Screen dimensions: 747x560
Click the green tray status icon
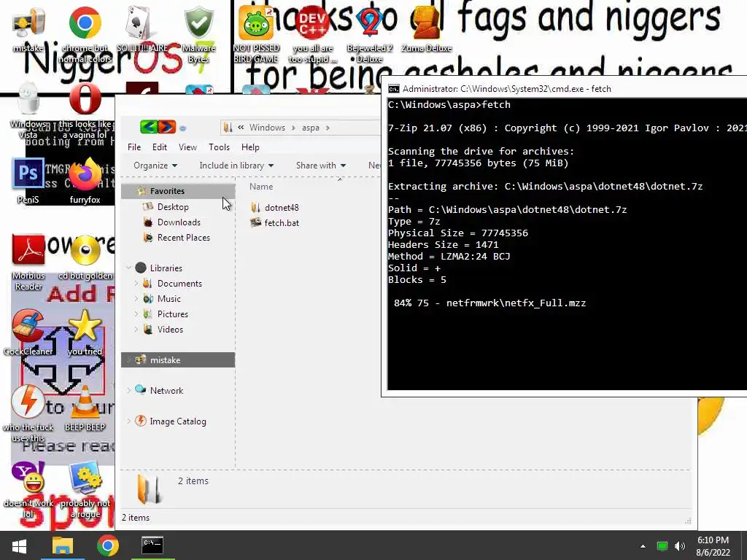pos(662,546)
